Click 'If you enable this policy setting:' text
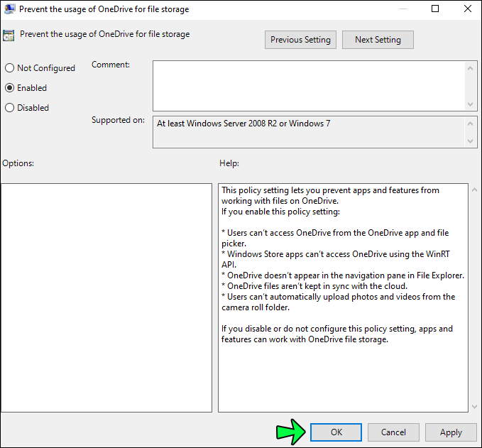Image resolution: width=482 pixels, height=448 pixels. click(x=280, y=212)
